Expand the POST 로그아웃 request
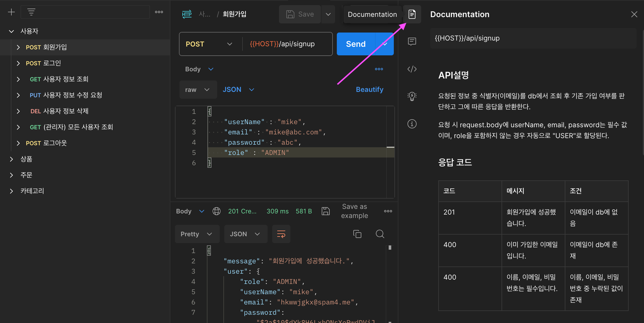This screenshot has width=644, height=323. (x=18, y=143)
